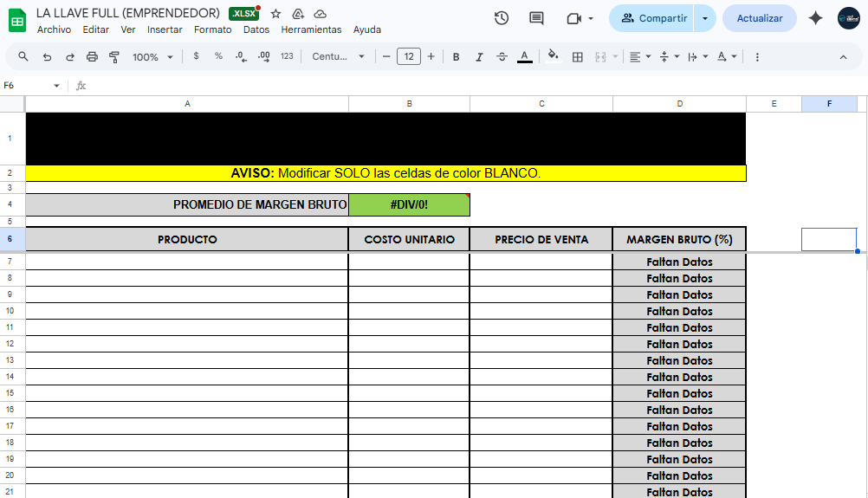Click the green #DIV/0! average cell
This screenshot has height=498, width=868.
pyautogui.click(x=409, y=204)
